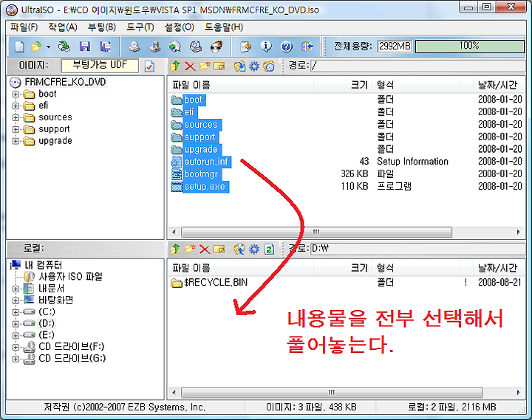Click the Add files toolbar icon
532x420 pixels.
point(245,47)
